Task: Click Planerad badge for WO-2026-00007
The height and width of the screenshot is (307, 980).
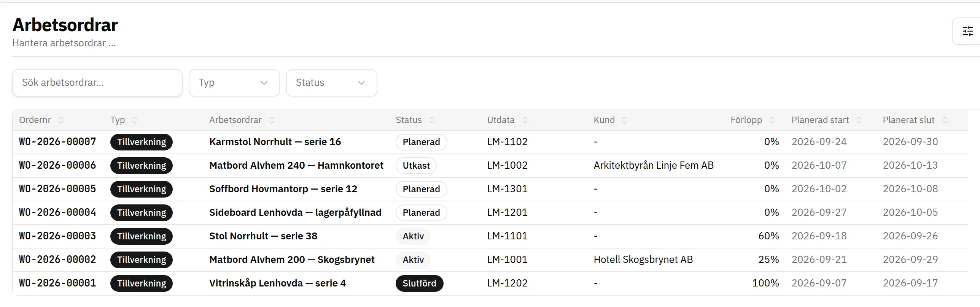Action: (x=422, y=142)
